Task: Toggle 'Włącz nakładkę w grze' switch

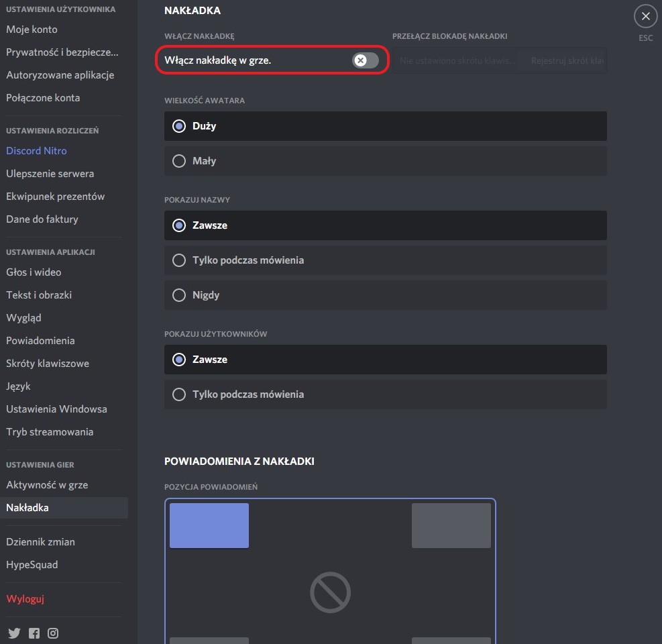Action: pyautogui.click(x=365, y=60)
